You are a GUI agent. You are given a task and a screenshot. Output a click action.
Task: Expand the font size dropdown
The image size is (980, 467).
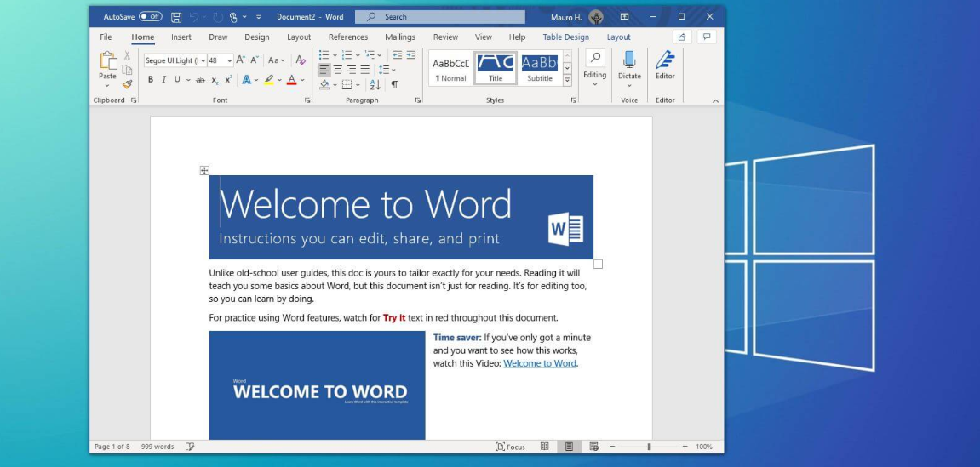(x=230, y=61)
